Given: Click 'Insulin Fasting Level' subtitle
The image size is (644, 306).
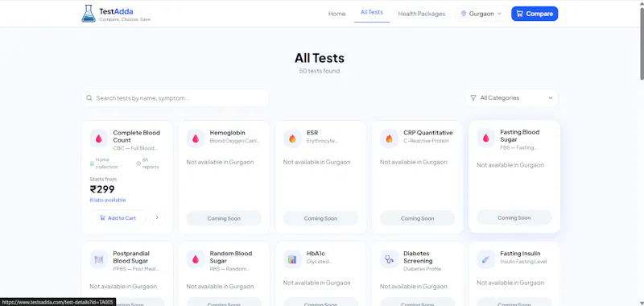Looking at the screenshot, I should (x=523, y=262).
